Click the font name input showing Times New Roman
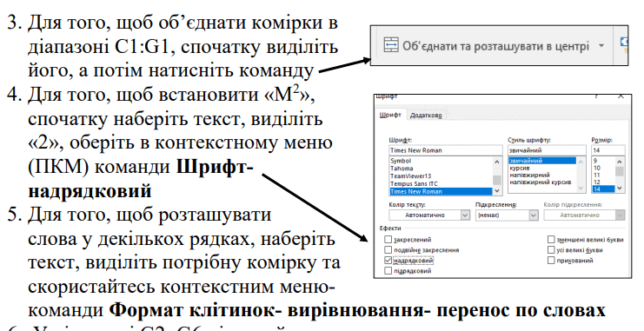Image resolution: width=644 pixels, height=331 pixels. coord(446,150)
